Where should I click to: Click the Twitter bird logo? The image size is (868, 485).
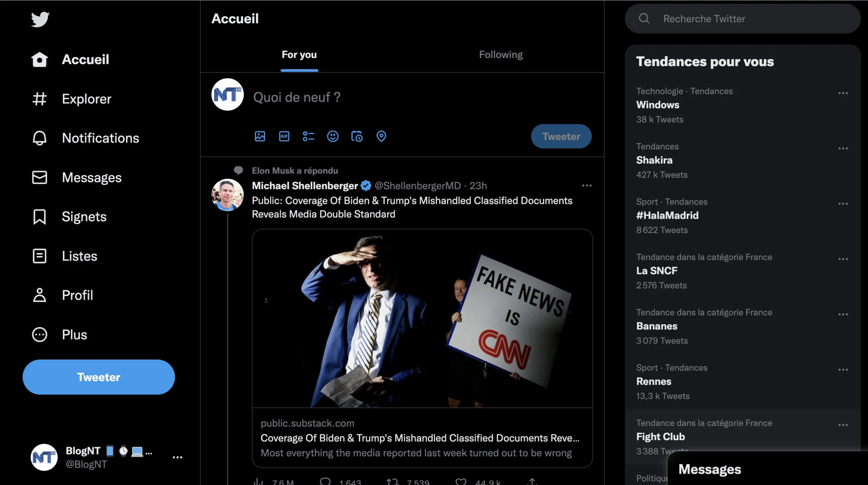coord(40,19)
